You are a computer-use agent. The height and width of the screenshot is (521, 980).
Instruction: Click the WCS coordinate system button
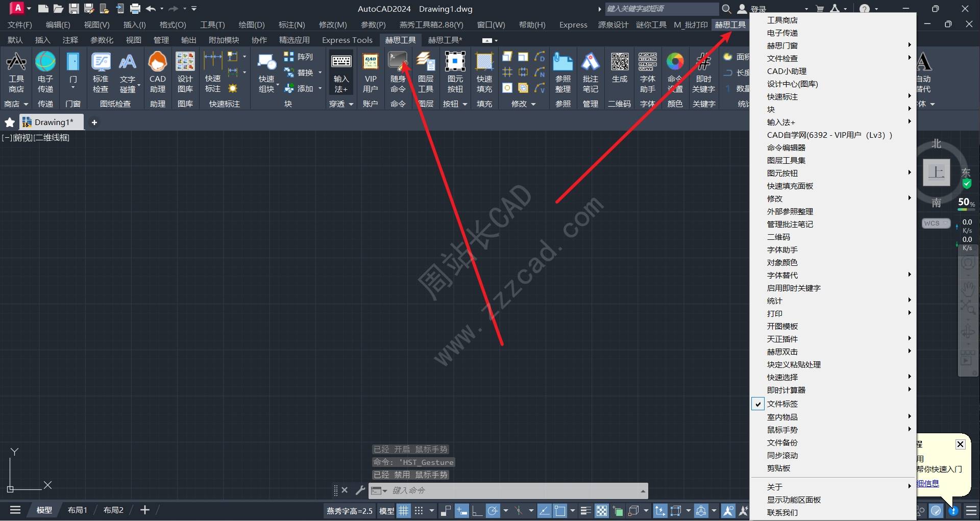pyautogui.click(x=935, y=224)
